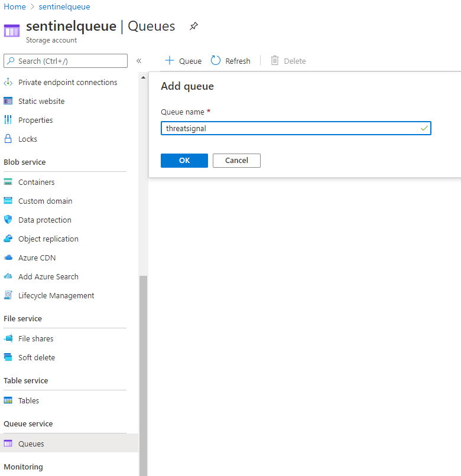Click the Refresh toolbar label
This screenshot has height=476, width=461.
click(x=238, y=61)
